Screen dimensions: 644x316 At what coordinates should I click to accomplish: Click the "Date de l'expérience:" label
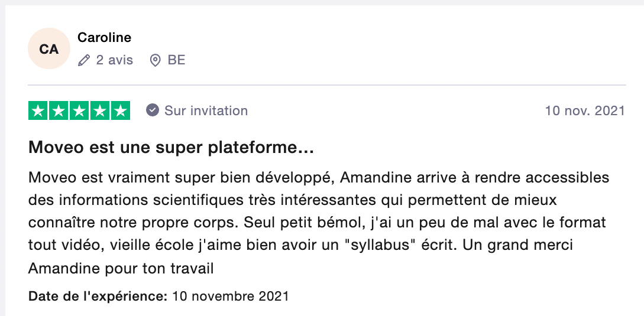click(98, 296)
